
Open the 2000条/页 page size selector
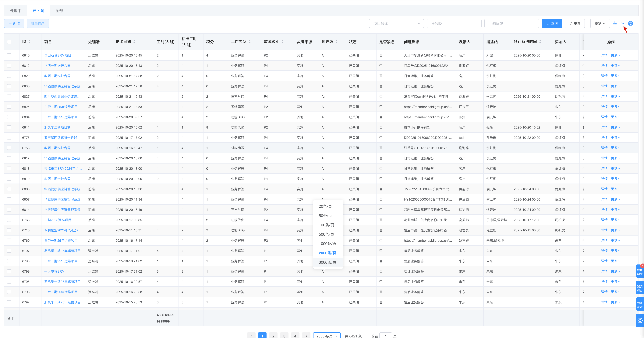327,336
